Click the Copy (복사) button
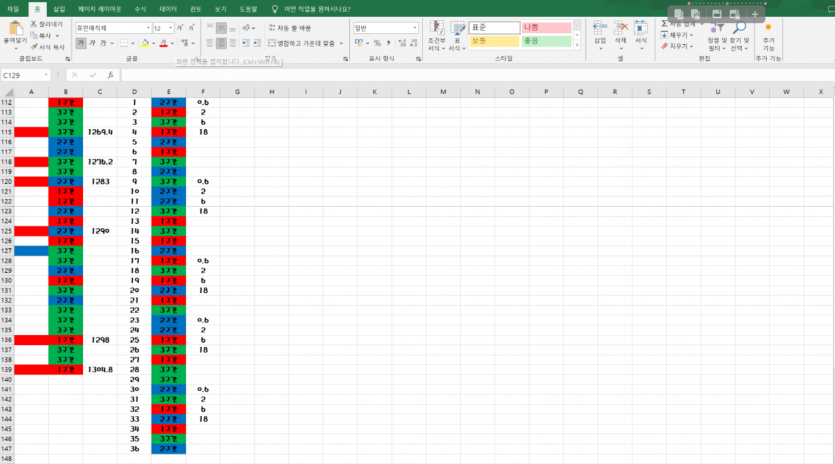This screenshot has height=464, width=835. [x=42, y=36]
